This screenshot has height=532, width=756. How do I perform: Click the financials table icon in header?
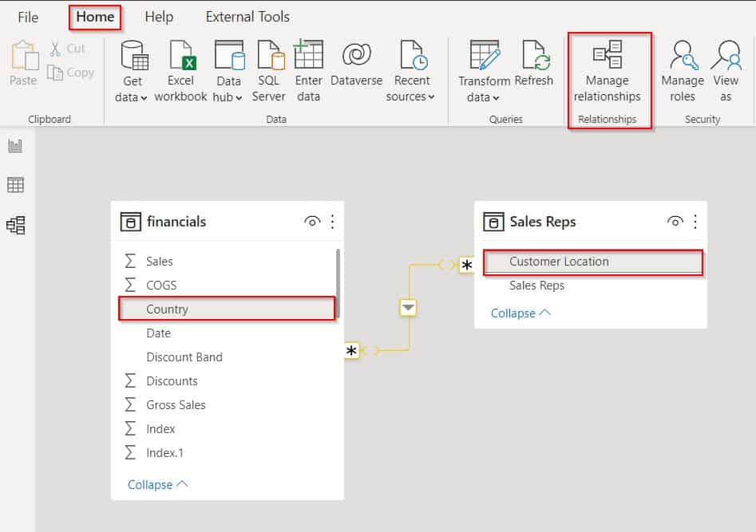click(x=131, y=222)
